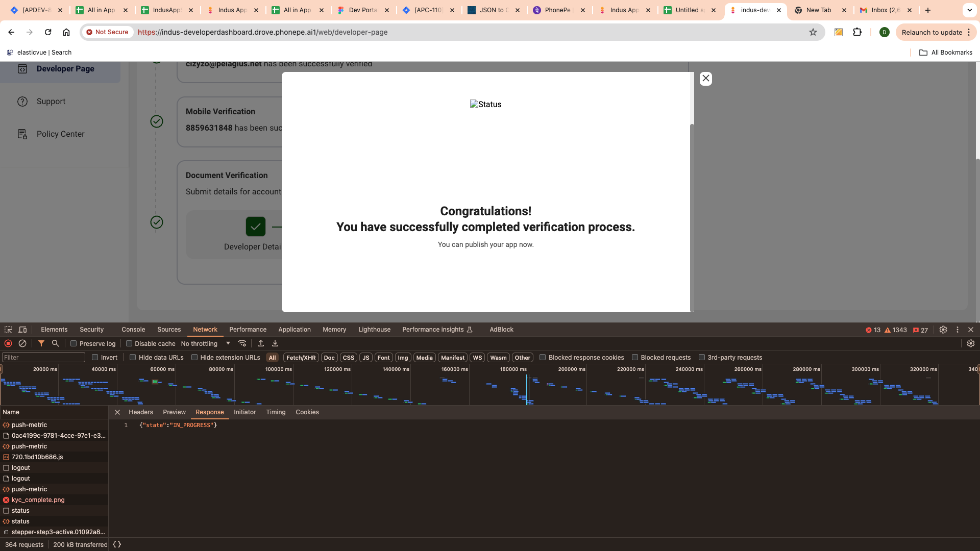This screenshot has height=551, width=980.
Task: Open the tab search chevron dropdown
Action: pos(969,10)
